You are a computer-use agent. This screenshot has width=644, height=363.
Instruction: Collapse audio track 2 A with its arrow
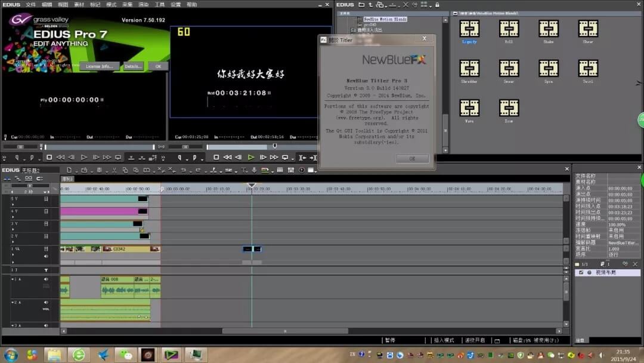[x=13, y=302]
